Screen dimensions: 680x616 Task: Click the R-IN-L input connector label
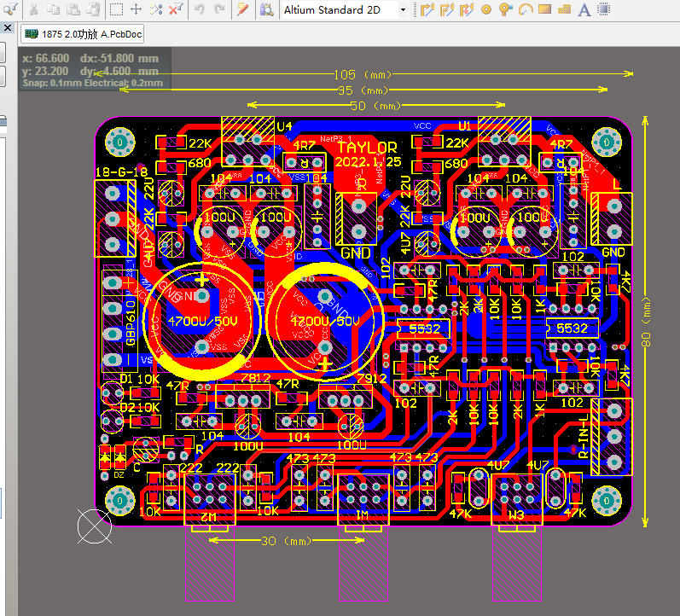coord(584,436)
